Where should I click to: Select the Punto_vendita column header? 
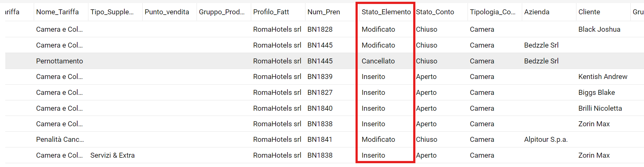point(167,12)
